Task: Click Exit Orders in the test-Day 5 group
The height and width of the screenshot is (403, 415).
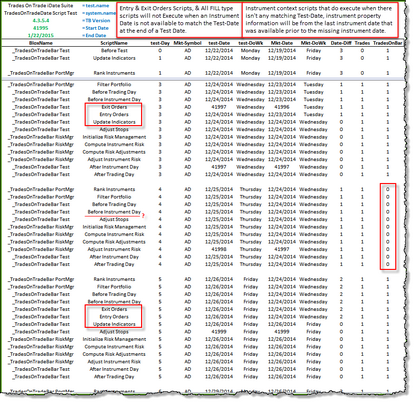Action: pyautogui.click(x=114, y=309)
